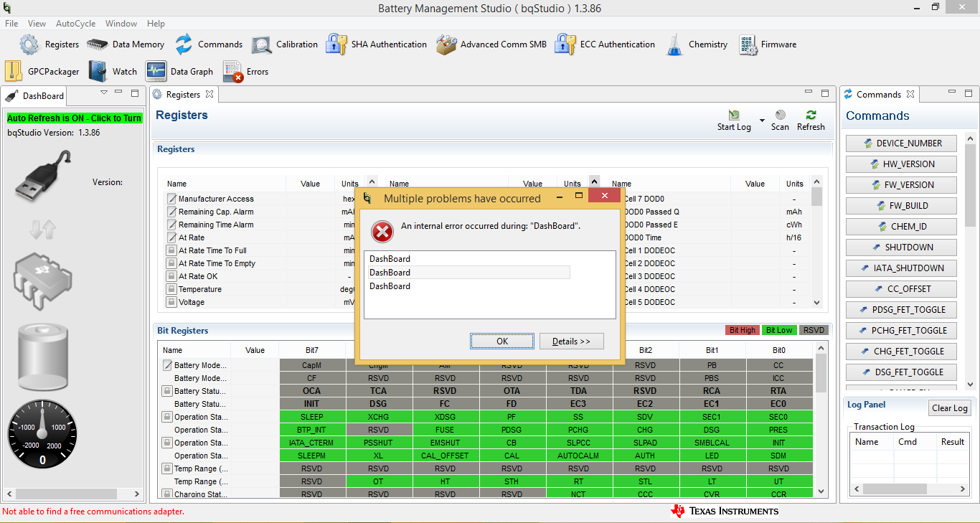Toggle SLEEP bit in Operation Status
This screenshot has width=980, height=523.
click(x=312, y=417)
